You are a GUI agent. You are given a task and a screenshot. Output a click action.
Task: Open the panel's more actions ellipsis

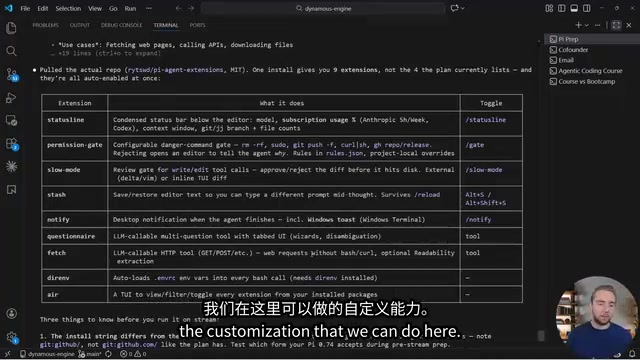tap(598, 25)
